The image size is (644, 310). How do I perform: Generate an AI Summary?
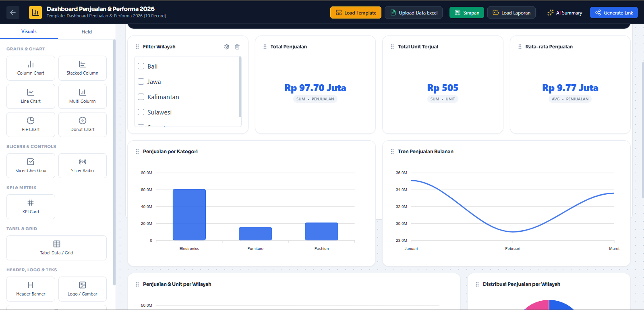[x=565, y=12]
